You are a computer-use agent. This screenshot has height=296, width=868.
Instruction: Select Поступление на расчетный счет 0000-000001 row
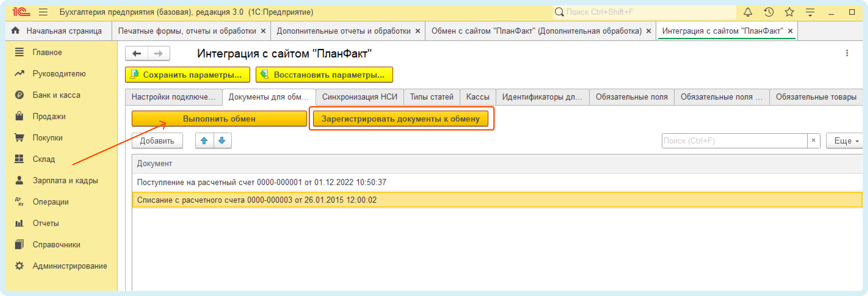click(x=497, y=182)
